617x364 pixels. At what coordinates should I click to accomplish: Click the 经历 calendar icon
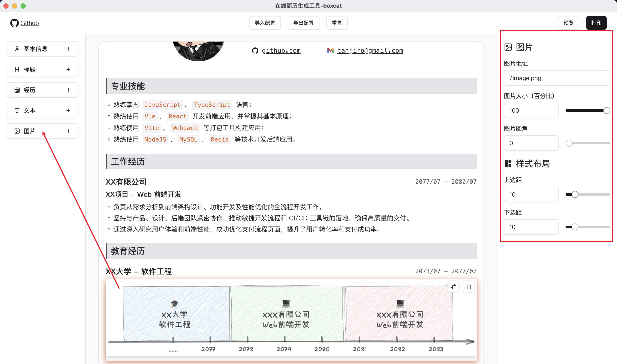(x=17, y=90)
